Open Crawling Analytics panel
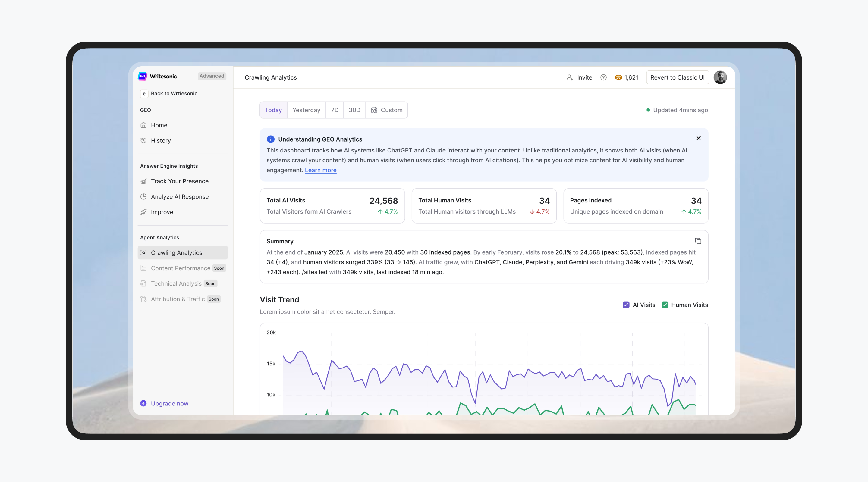Image resolution: width=868 pixels, height=482 pixels. click(177, 252)
